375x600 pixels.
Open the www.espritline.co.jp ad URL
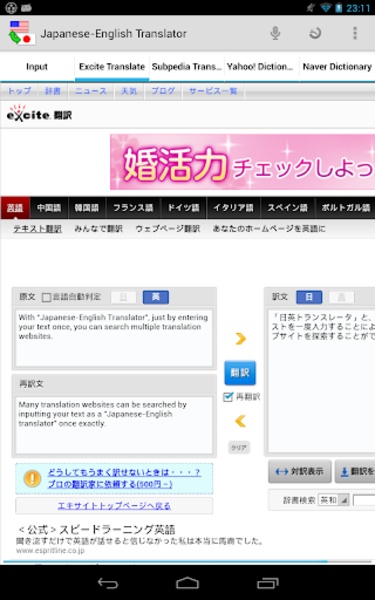[x=50, y=551]
